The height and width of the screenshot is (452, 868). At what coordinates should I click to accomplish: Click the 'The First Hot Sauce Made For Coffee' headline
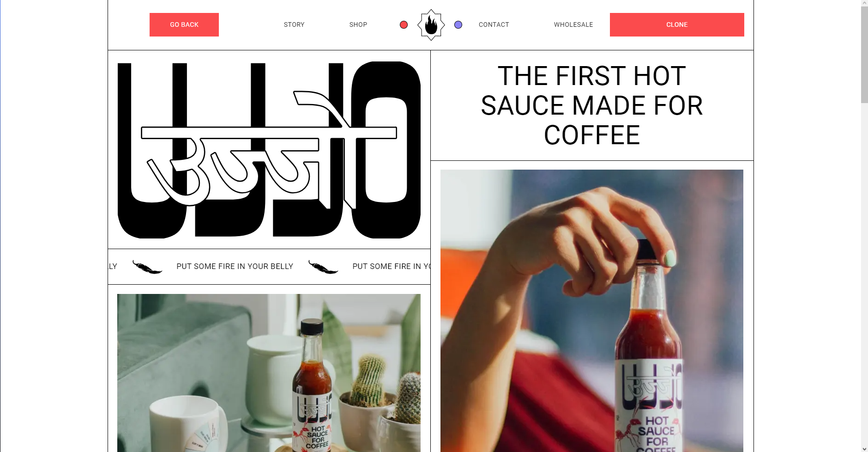592,105
